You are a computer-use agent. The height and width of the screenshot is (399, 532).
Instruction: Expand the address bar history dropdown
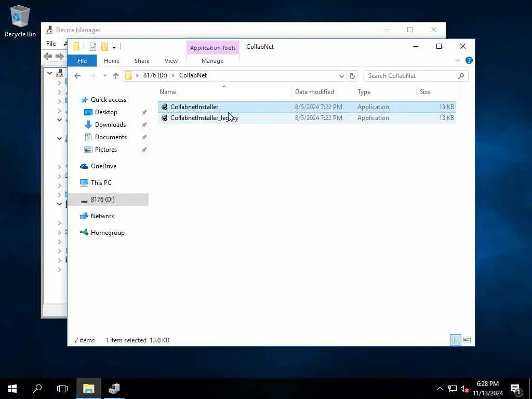[x=342, y=76]
